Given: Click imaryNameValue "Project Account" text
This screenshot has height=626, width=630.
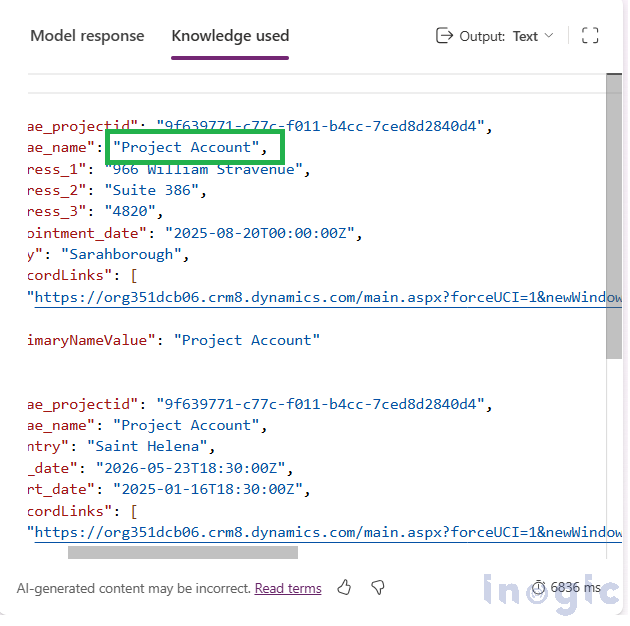Looking at the screenshot, I should click(247, 340).
